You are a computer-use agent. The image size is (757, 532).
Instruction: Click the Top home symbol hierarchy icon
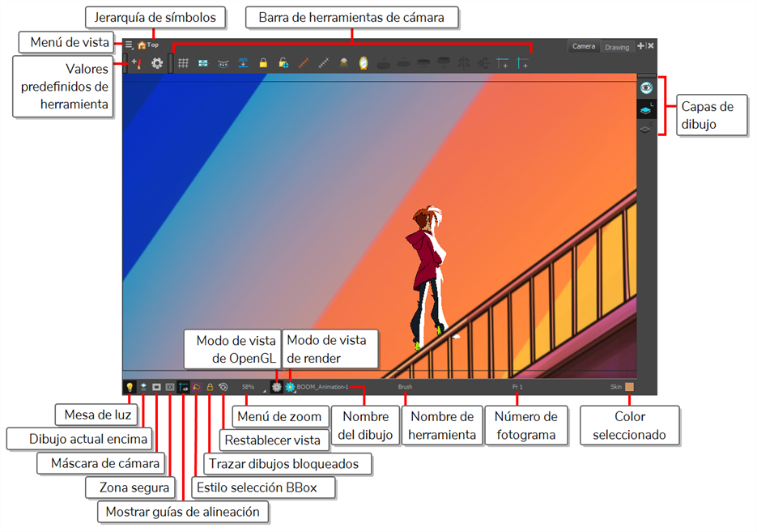142,45
